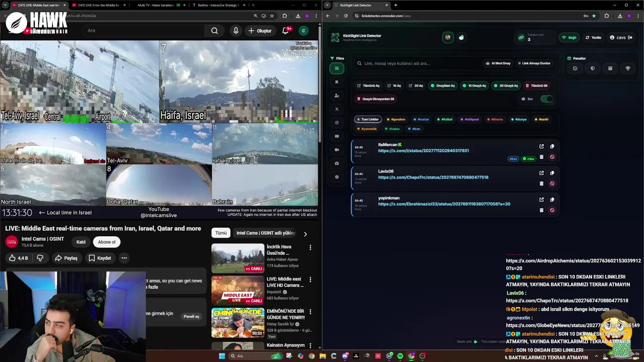This screenshot has width=644, height=362.
Task: Select the #gundem tag filter
Action: [x=396, y=120]
